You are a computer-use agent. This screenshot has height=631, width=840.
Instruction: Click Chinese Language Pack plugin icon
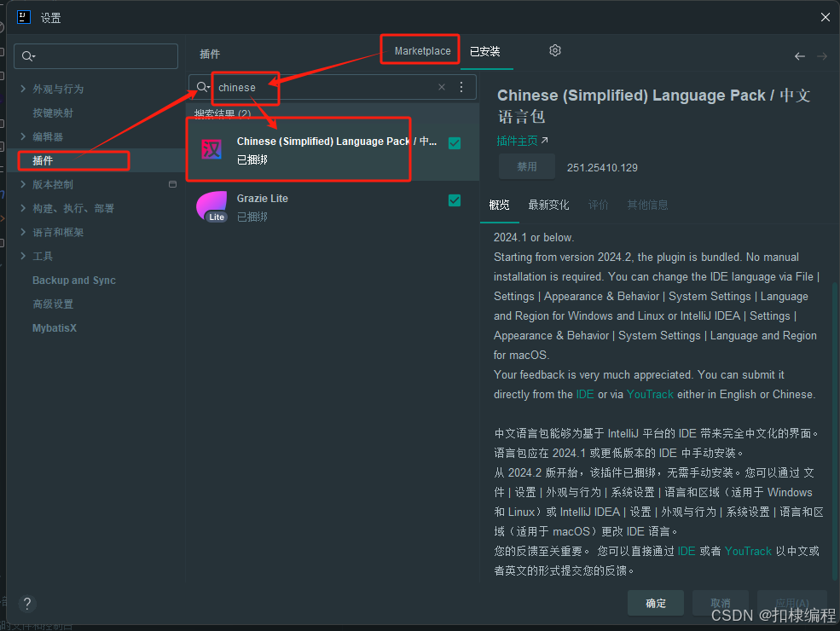coord(211,149)
